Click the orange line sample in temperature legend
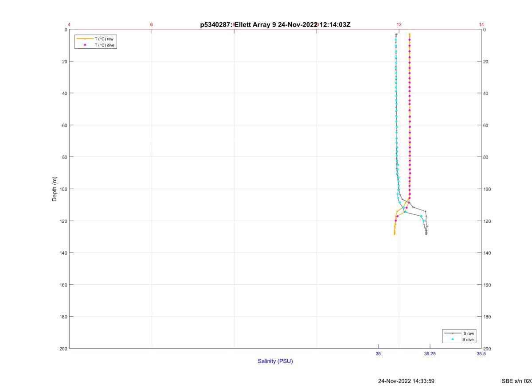This screenshot has height=392, width=532. click(x=85, y=39)
